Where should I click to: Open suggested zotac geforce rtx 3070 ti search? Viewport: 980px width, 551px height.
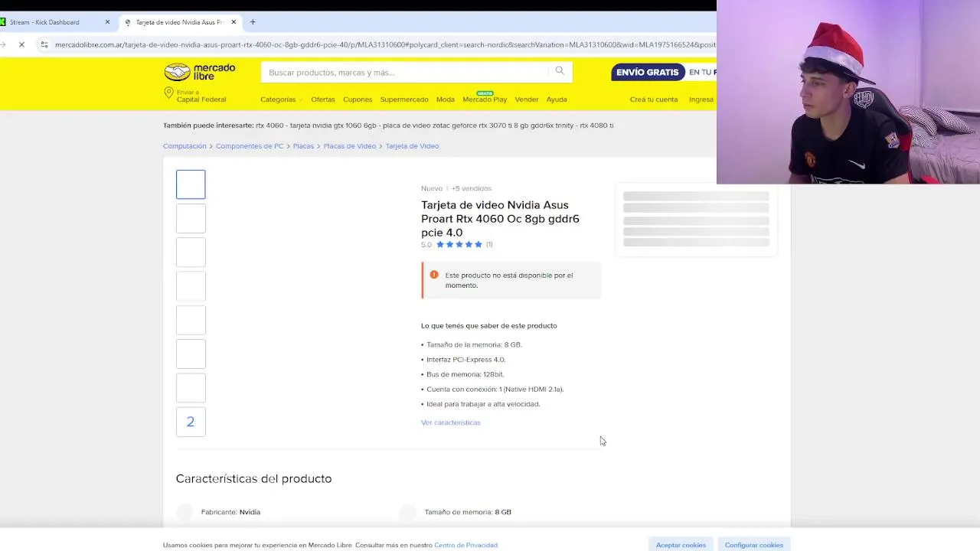pos(478,126)
